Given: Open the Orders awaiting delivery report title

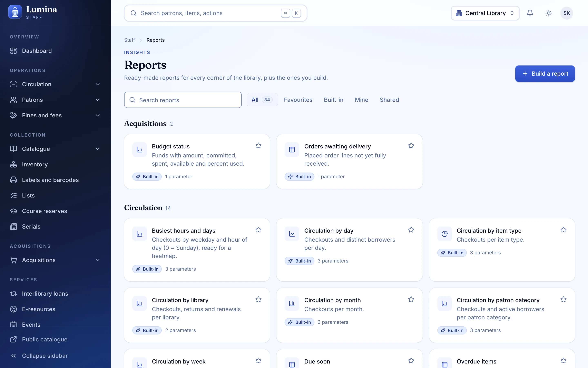Looking at the screenshot, I should (x=337, y=146).
